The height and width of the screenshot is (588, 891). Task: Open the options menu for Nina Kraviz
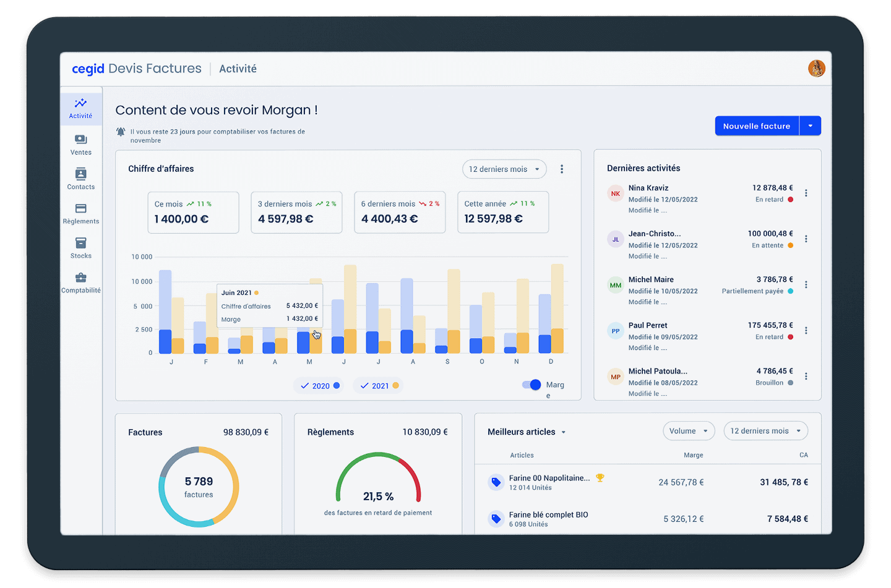pyautogui.click(x=806, y=194)
